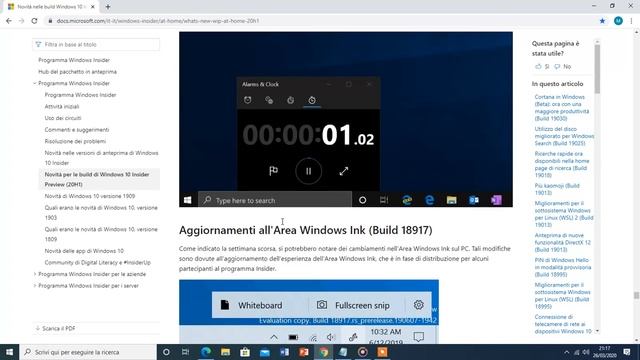Open 'Attività iniziali' in the sidebar
This screenshot has height=360, width=640.
pyautogui.click(x=62, y=107)
